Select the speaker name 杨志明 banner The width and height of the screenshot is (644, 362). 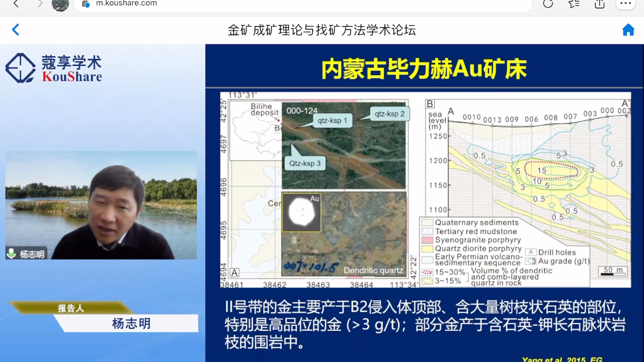point(131,323)
